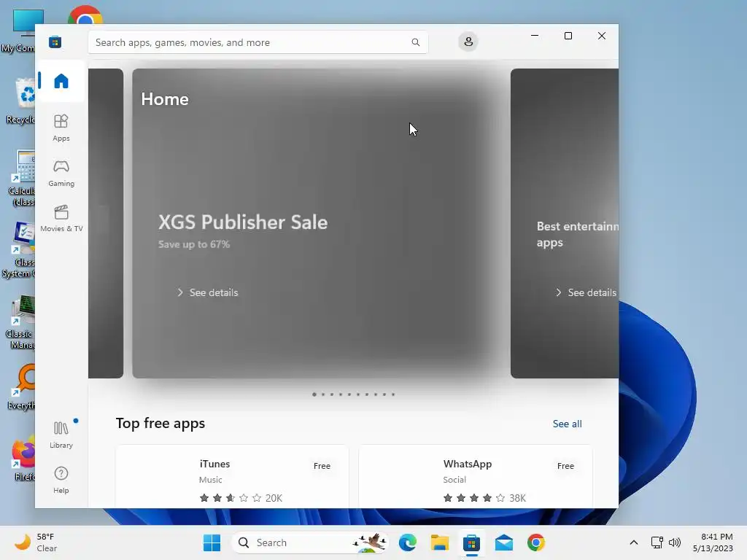Open the user account profile icon
747x560 pixels.
(x=468, y=42)
